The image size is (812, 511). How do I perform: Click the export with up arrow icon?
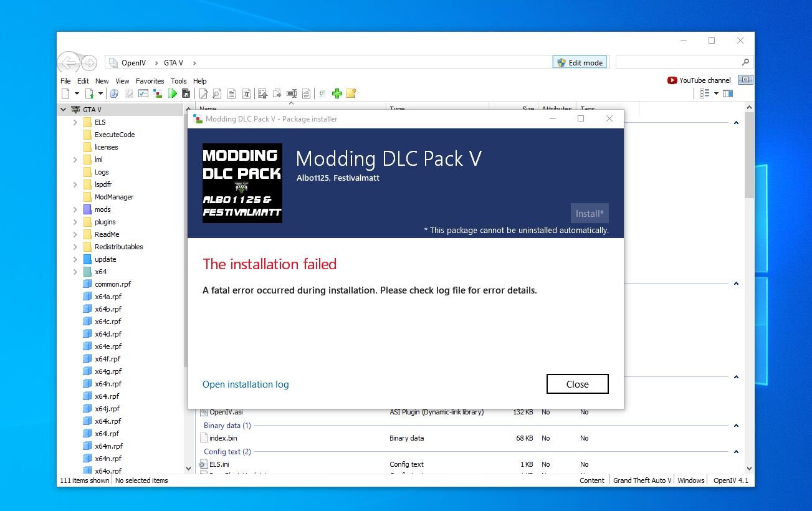tap(262, 93)
